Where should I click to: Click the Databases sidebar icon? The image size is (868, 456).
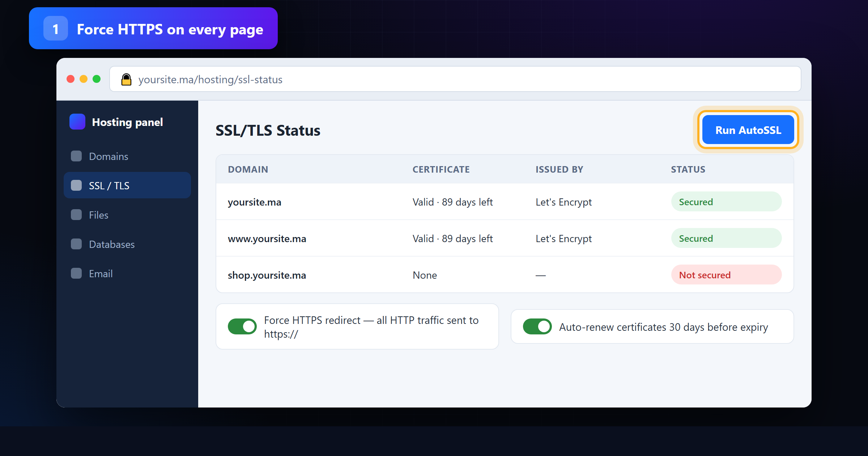point(76,244)
